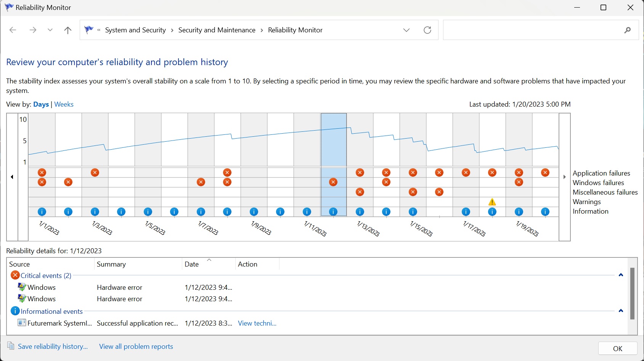644x361 pixels.
Task: Click Save reliability history link
Action: click(53, 347)
